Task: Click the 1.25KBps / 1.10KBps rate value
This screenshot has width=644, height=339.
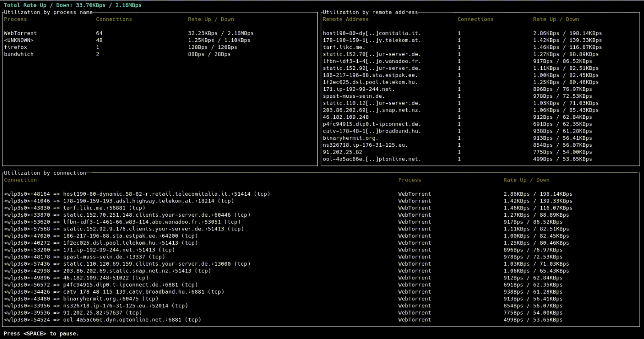Action: point(219,40)
